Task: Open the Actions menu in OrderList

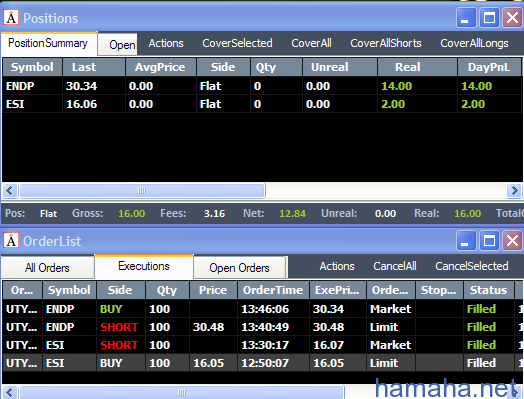Action: [337, 266]
